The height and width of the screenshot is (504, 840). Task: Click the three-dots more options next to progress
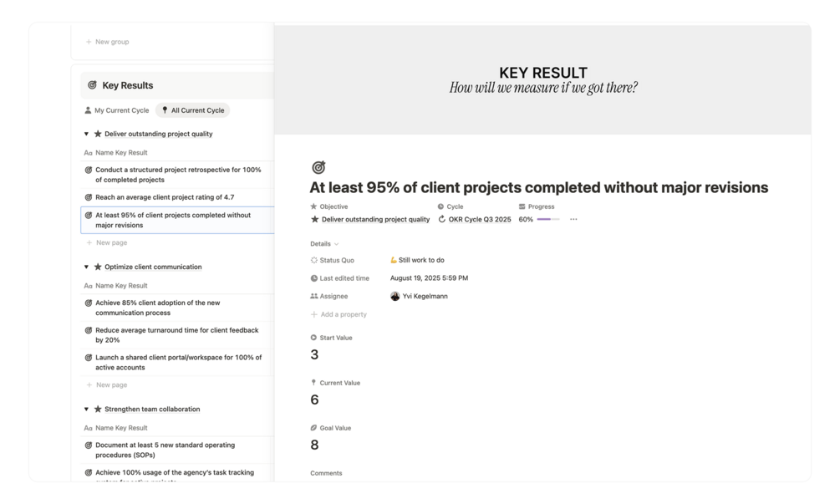tap(573, 220)
